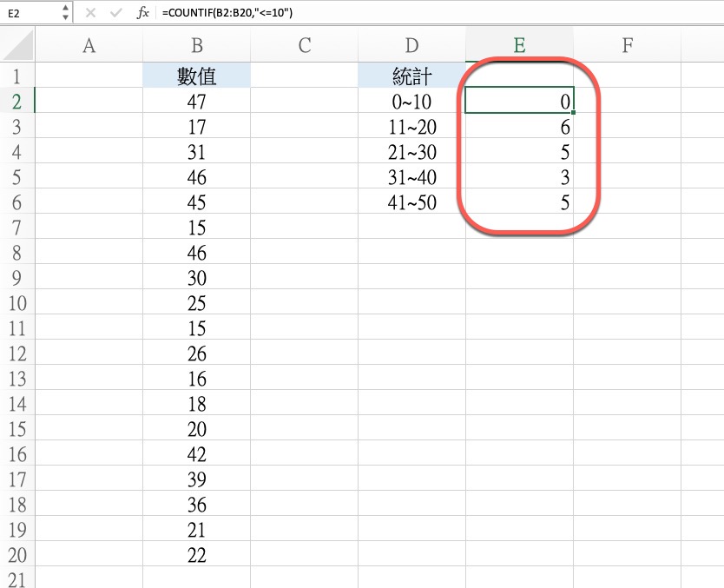Select cell E4 showing count 5
The height and width of the screenshot is (588, 724).
pyautogui.click(x=519, y=150)
